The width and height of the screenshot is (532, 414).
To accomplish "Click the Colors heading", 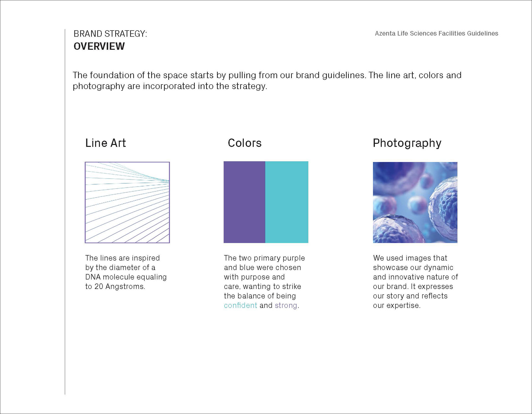I will 245,143.
